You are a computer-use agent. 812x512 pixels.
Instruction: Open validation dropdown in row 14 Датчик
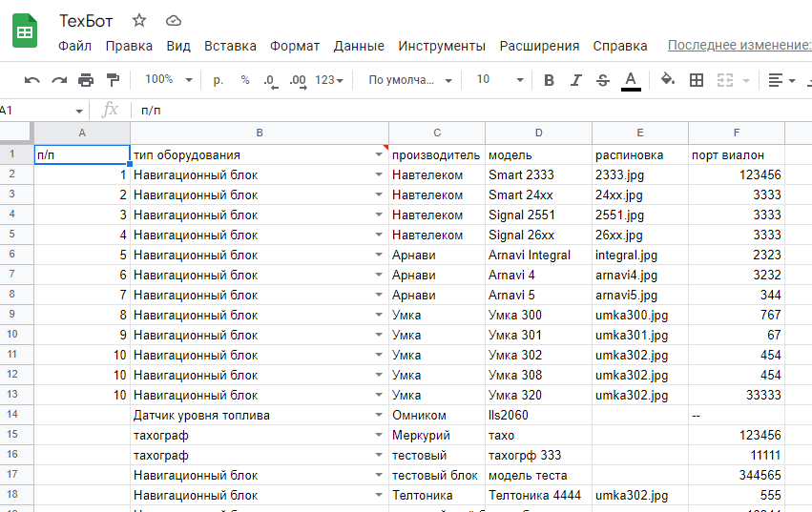pos(379,415)
